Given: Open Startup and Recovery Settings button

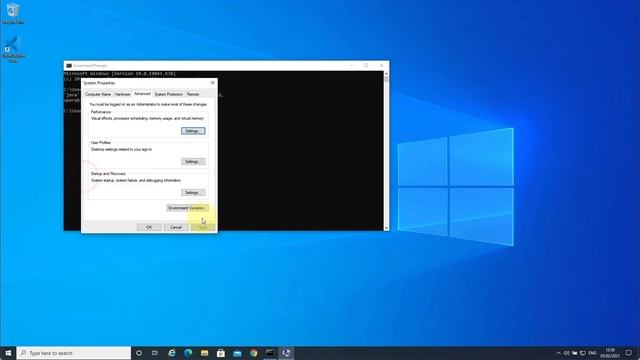Looking at the screenshot, I should coord(193,192).
